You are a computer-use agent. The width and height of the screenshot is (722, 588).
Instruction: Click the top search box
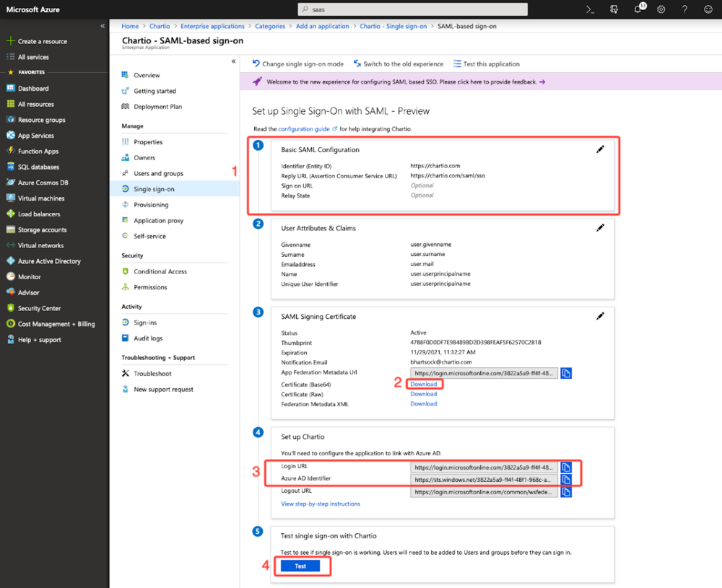tap(412, 9)
